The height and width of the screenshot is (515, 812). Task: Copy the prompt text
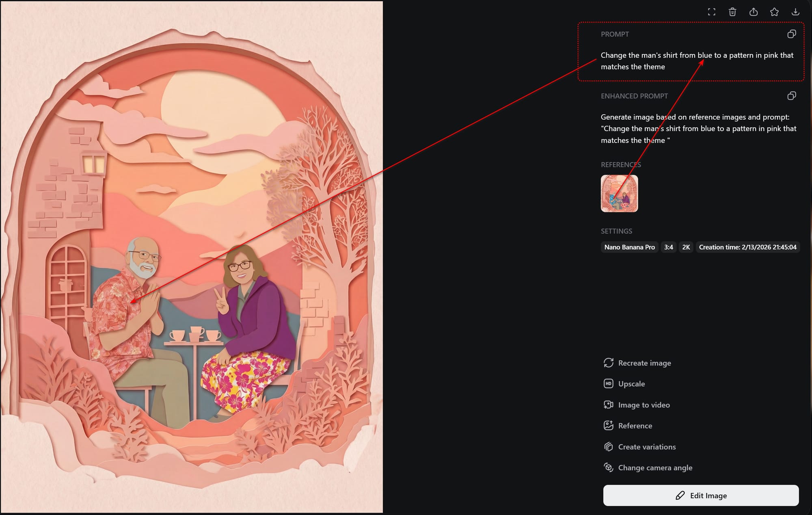coord(791,34)
